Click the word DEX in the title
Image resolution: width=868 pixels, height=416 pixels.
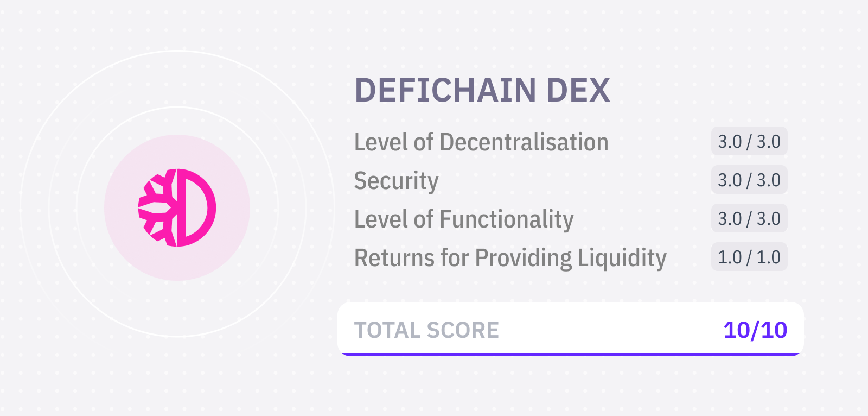578,90
